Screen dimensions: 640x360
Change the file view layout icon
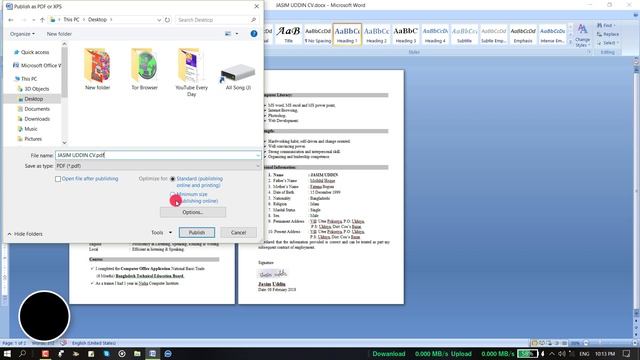pos(228,34)
